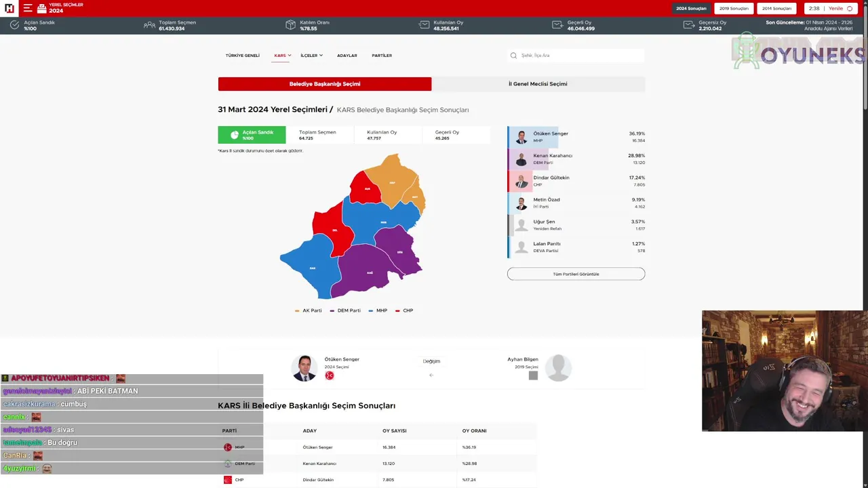868x488 pixels.
Task: Click the refresh Yenile icon
Action: (x=850, y=9)
